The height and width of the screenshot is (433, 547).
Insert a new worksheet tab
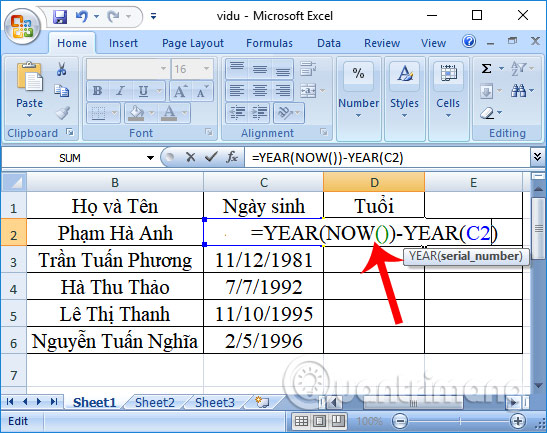(x=262, y=402)
